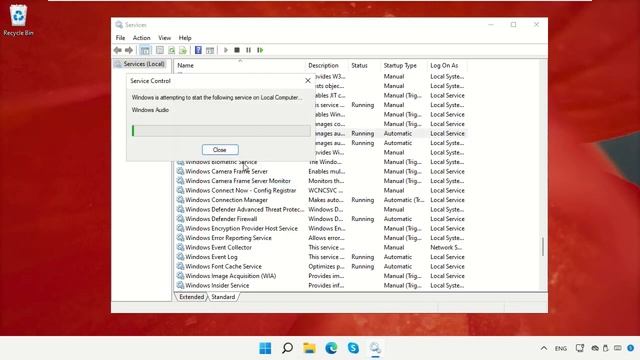The image size is (640, 360).
Task: Click the Properties toolbar icon
Action: pyautogui.click(x=160, y=50)
